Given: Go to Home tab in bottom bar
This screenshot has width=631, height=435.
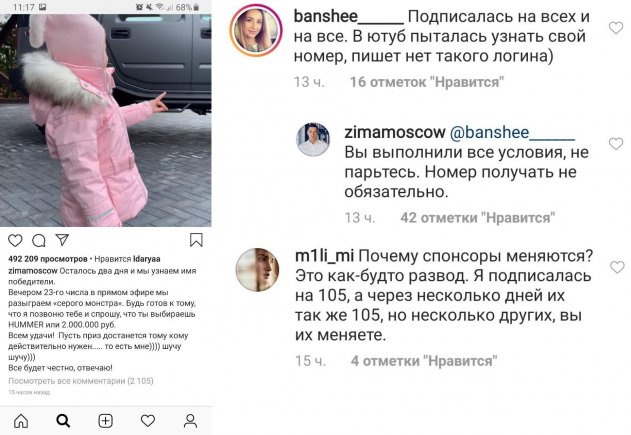Looking at the screenshot, I should point(21,421).
